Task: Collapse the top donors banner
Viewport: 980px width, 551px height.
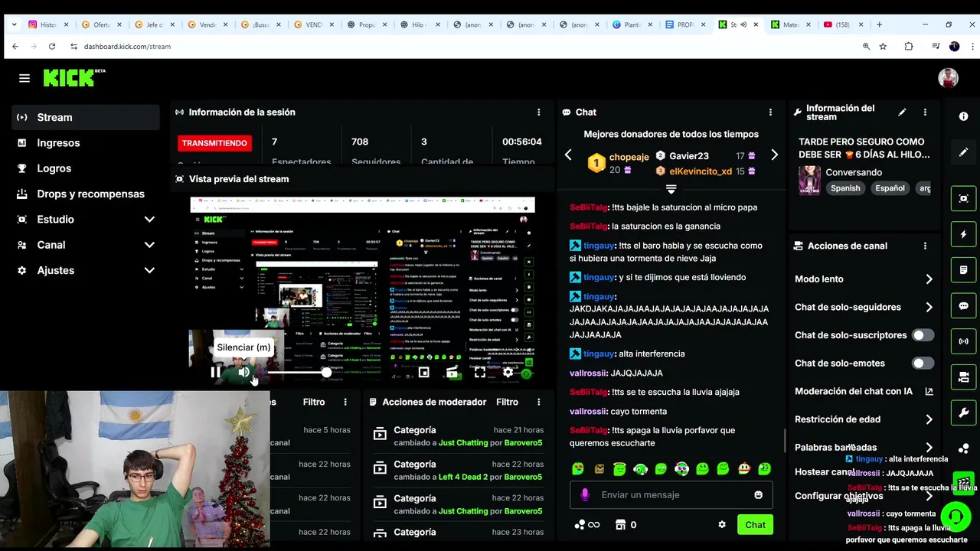Action: (x=671, y=188)
